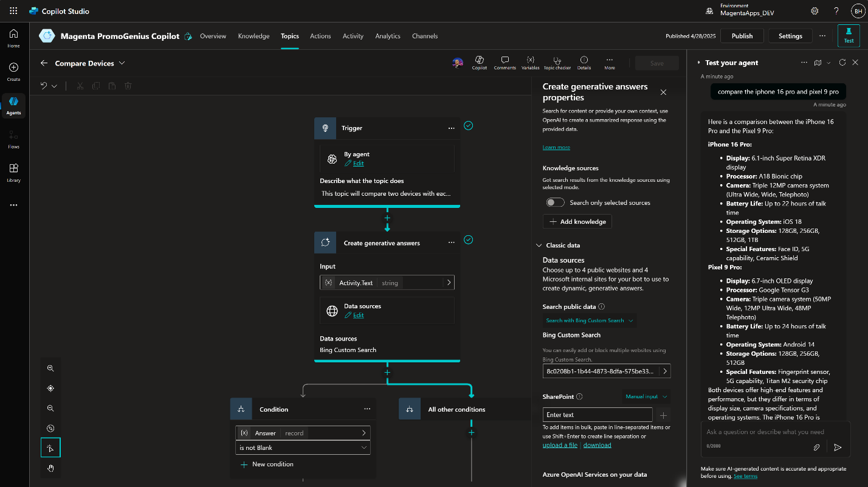Switch to the Knowledge tab
Viewport: 868px width, 487px height.
click(x=253, y=36)
